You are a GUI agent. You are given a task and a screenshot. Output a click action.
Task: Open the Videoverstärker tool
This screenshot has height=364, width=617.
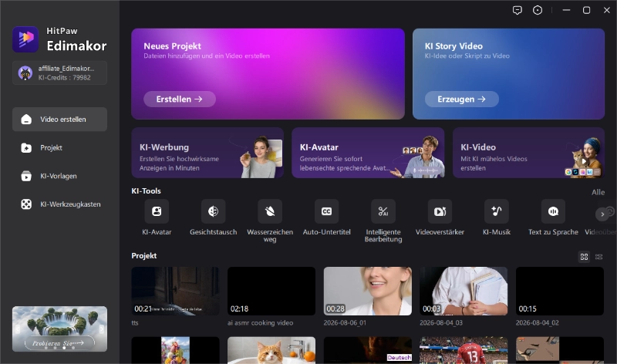(440, 211)
